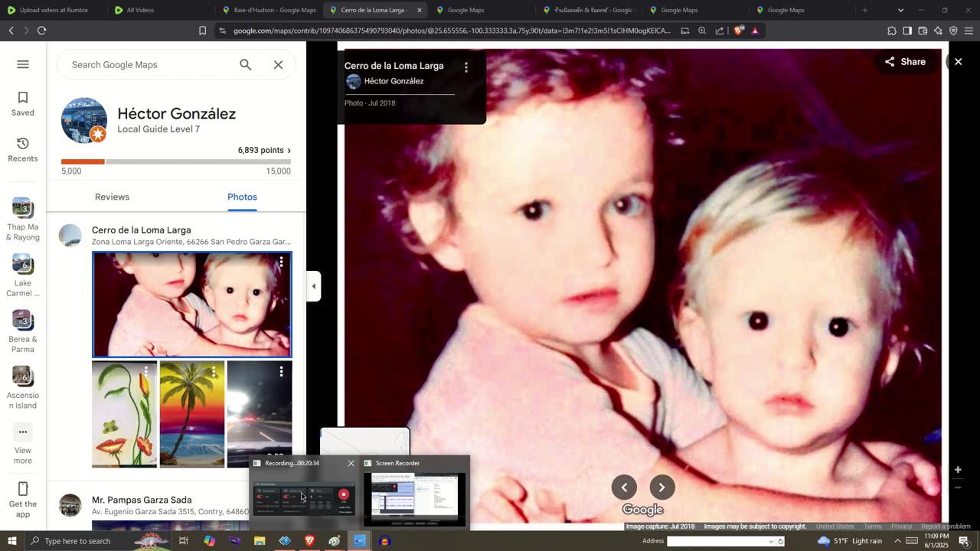Click the search magnifier icon
Viewport: 980px width, 551px height.
(x=245, y=65)
